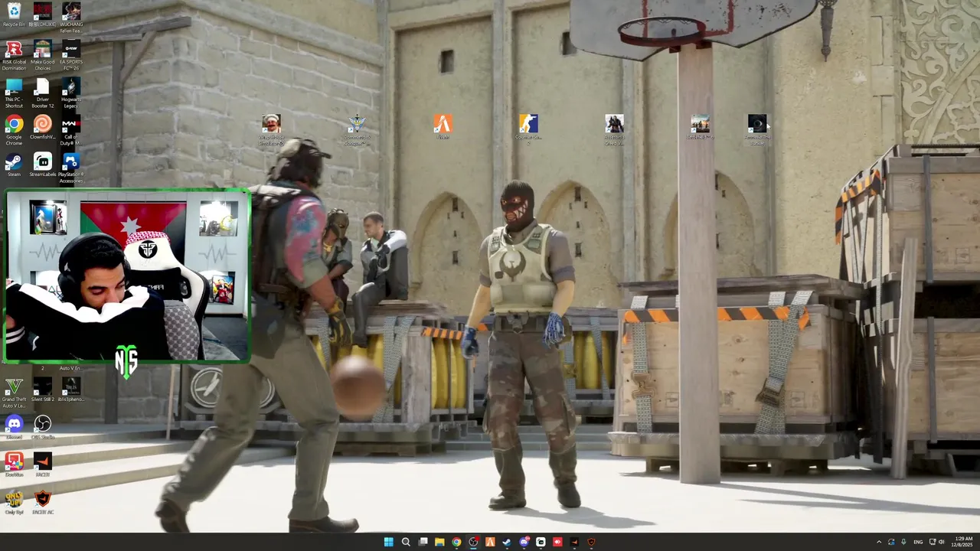Image resolution: width=980 pixels, height=551 pixels.
Task: Open the Windows Start menu
Action: click(388, 542)
